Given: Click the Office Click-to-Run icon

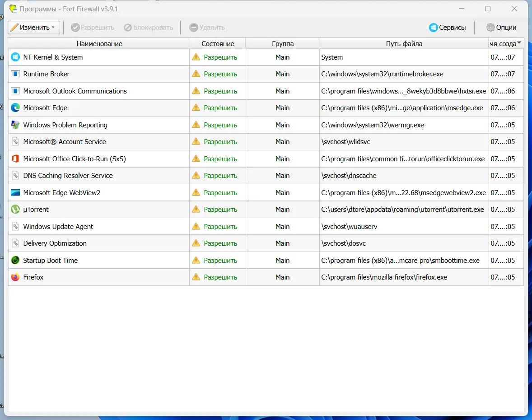Looking at the screenshot, I should 15,159.
